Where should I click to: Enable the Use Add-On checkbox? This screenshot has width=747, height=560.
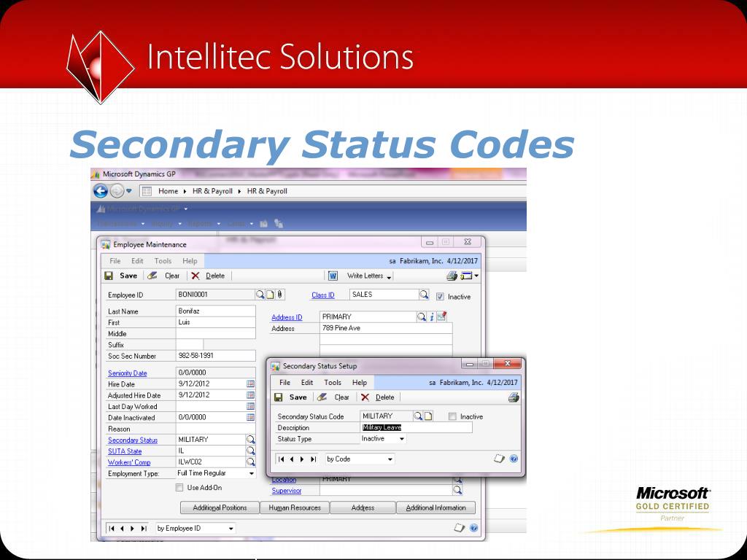coord(179,488)
